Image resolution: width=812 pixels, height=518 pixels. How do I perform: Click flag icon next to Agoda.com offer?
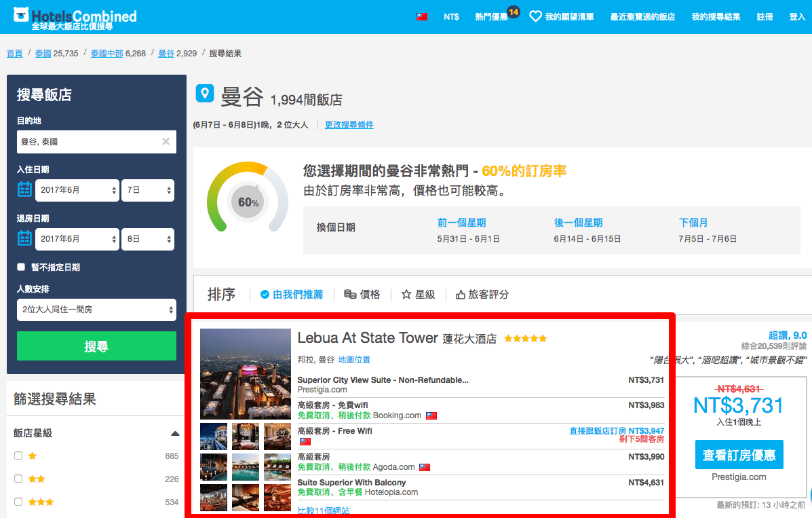click(425, 467)
